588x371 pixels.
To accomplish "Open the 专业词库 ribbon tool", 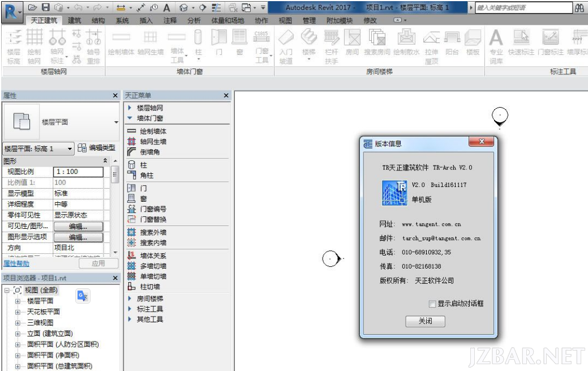I will (496, 46).
